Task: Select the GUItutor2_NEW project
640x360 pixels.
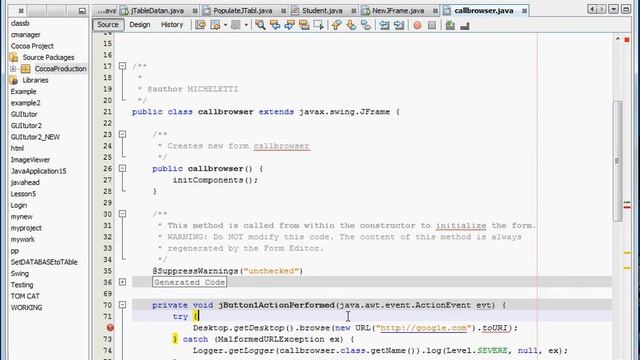Action: [35, 137]
